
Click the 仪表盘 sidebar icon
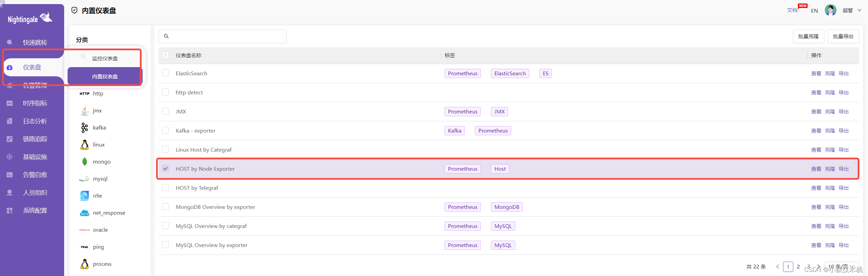[10, 67]
